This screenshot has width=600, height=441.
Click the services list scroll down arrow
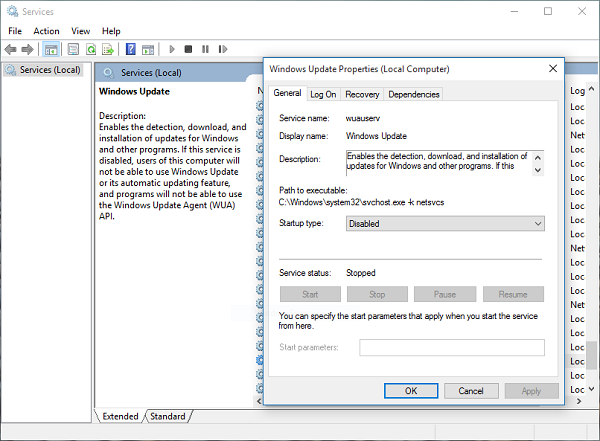pos(592,389)
